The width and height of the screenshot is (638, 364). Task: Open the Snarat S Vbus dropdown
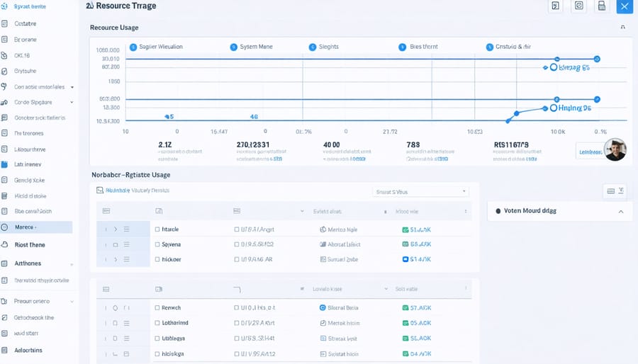point(420,192)
